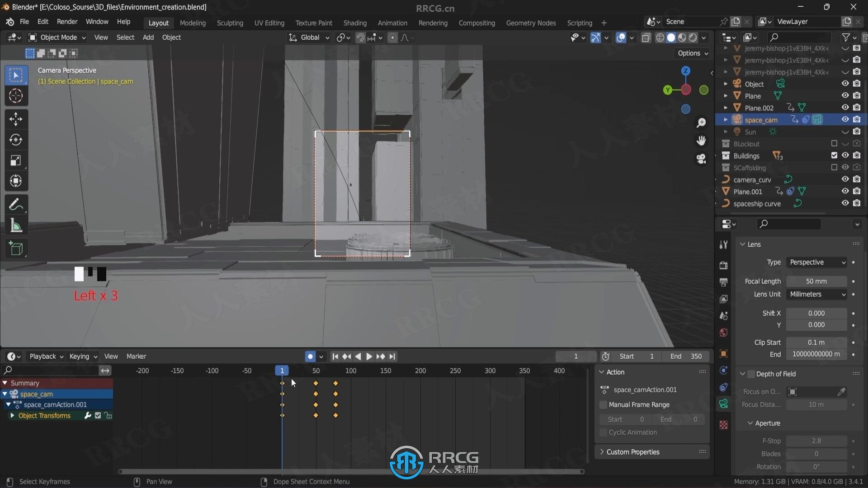Click the End frame 350 field
Viewport: 868px width, 488px height.
tap(686, 357)
